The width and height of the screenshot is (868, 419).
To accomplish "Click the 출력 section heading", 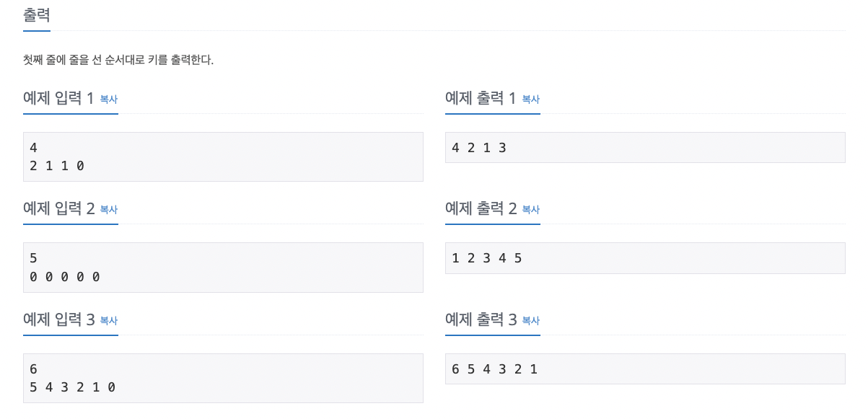I will [x=37, y=15].
